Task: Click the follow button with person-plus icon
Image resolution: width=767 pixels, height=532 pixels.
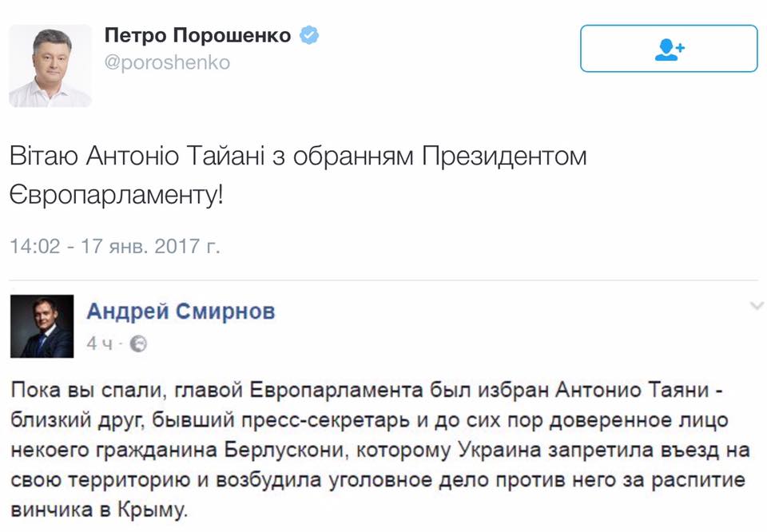Action: (x=669, y=50)
